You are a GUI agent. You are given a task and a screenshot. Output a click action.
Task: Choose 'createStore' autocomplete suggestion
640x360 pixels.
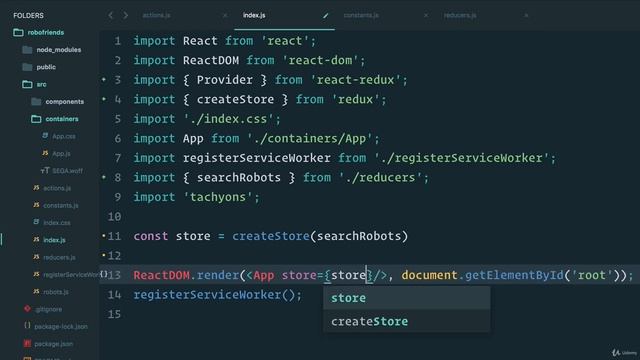407,321
